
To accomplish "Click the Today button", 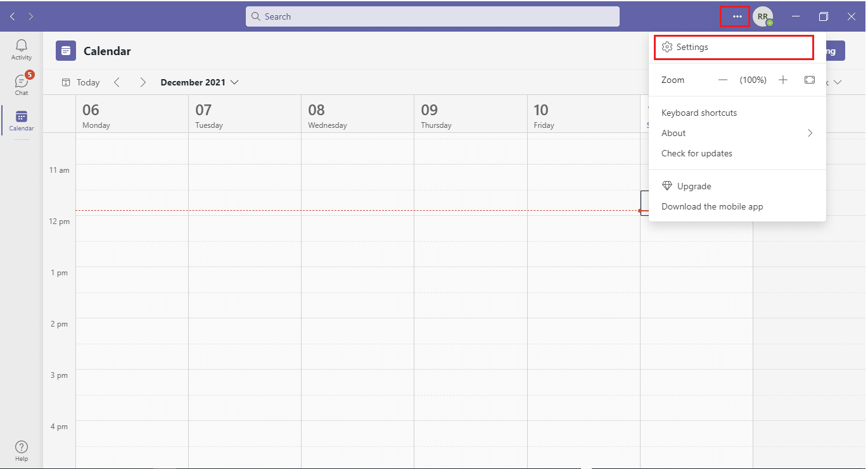I will [81, 82].
